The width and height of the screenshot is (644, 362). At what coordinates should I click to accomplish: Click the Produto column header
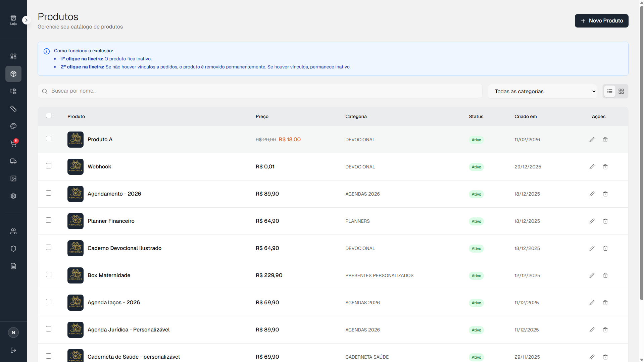[76, 116]
